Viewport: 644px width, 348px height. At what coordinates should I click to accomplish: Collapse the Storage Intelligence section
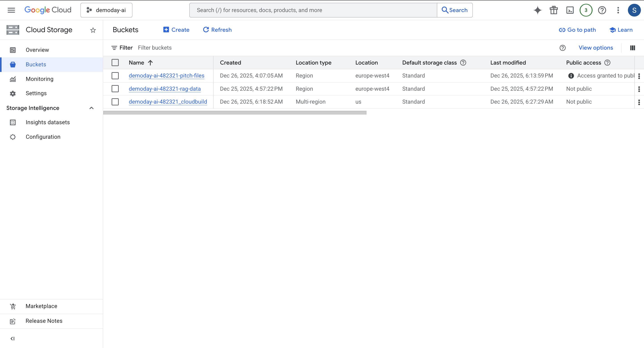point(91,108)
